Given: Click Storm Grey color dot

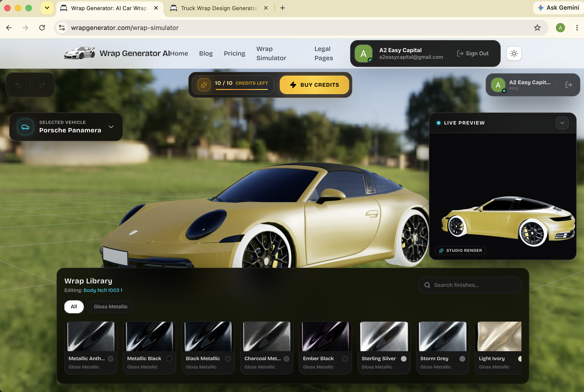Looking at the screenshot, I should (x=462, y=359).
